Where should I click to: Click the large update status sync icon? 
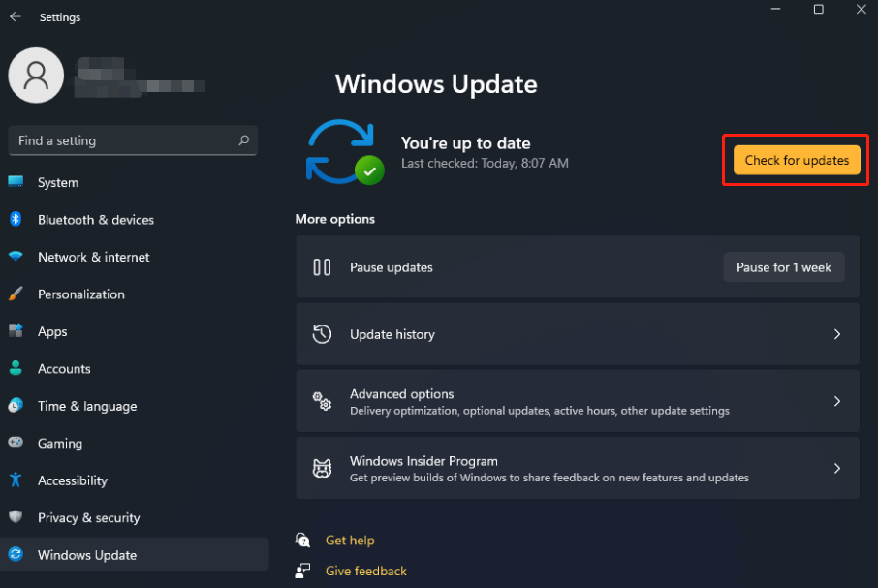point(344,152)
